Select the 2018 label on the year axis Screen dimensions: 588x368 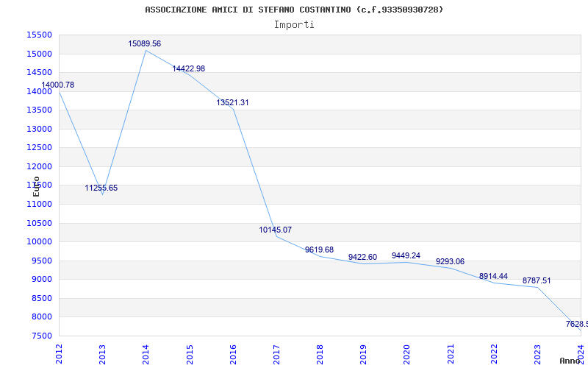[320, 354]
